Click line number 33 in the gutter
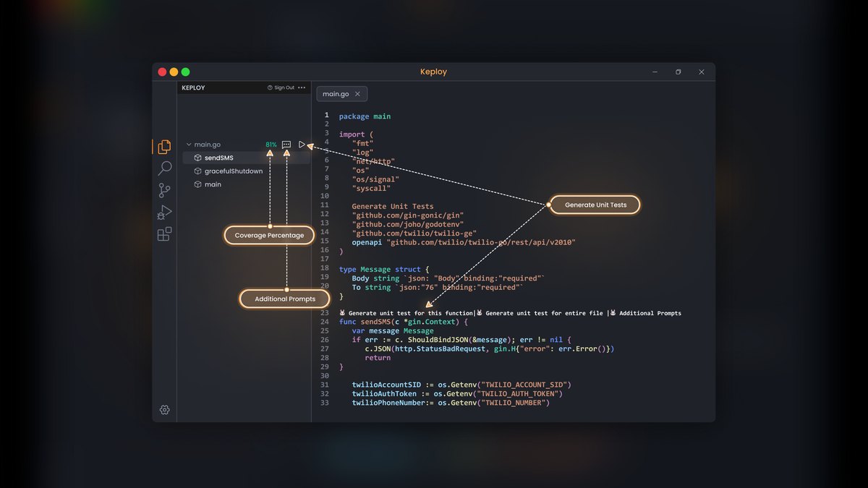This screenshot has height=488, width=868. coord(325,403)
